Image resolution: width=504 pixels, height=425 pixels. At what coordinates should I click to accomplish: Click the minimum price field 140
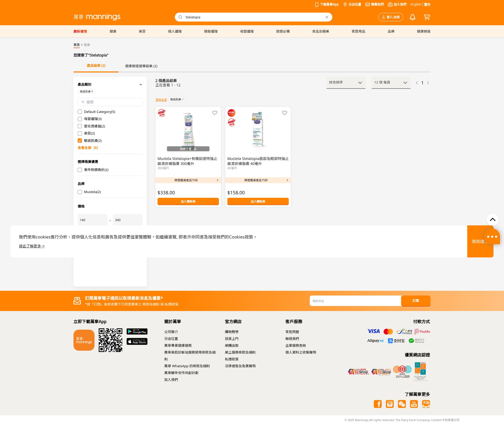click(x=92, y=220)
